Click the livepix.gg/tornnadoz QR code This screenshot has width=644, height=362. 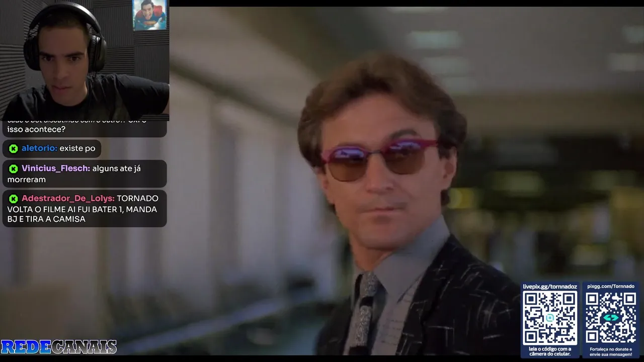pyautogui.click(x=549, y=318)
